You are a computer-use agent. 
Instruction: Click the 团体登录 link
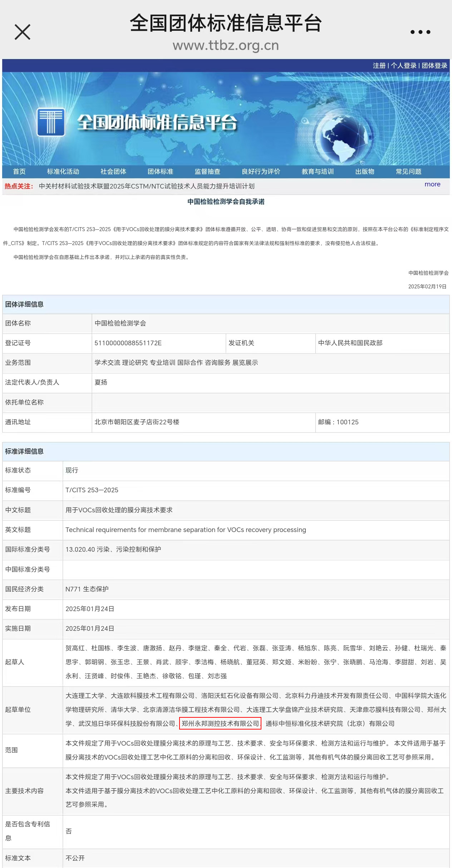click(434, 65)
